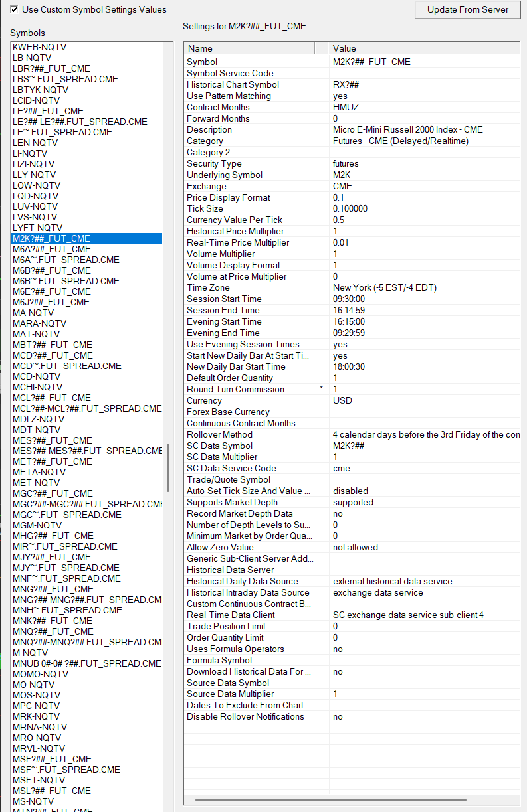
Task: Select MARA-NQTV in the symbols list
Action: coord(39,323)
